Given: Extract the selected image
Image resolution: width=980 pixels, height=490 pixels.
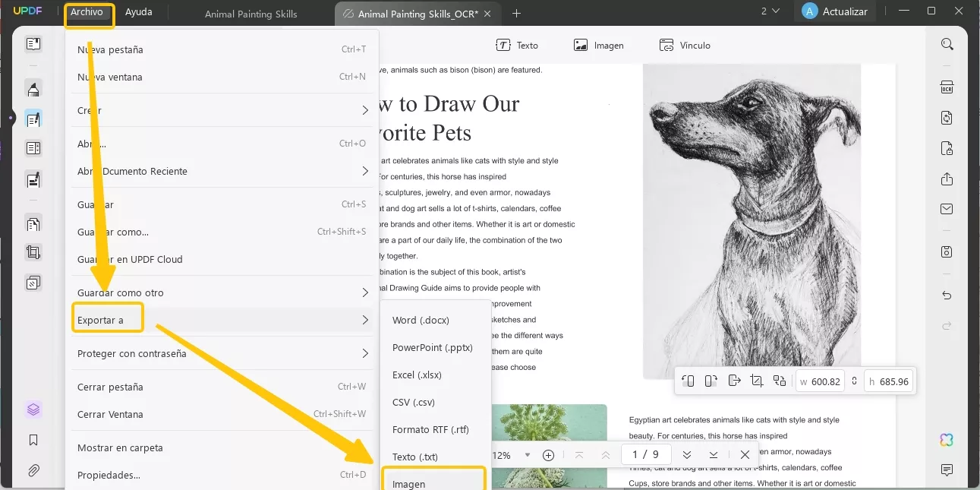Looking at the screenshot, I should [x=734, y=381].
